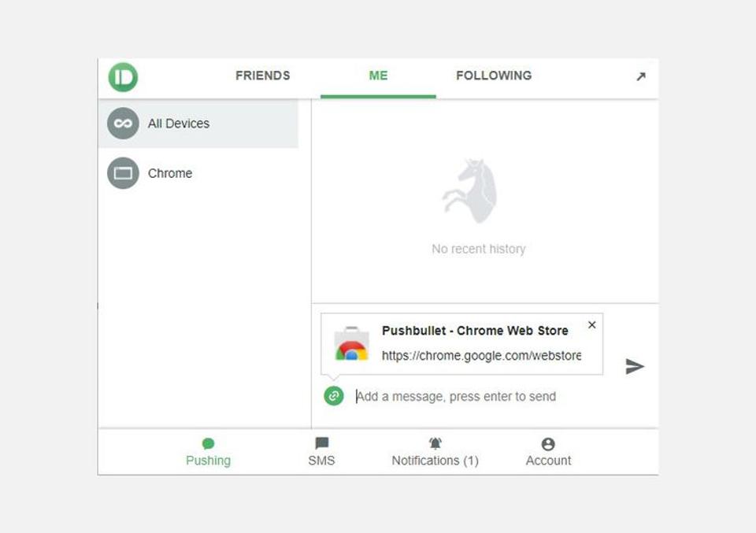Screen dimensions: 756x533
Task: Choose Chrome in the device list
Action: pyautogui.click(x=198, y=173)
